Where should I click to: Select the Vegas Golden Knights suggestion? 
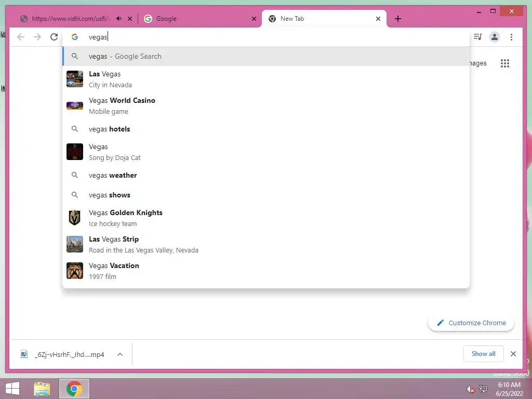[266, 218]
